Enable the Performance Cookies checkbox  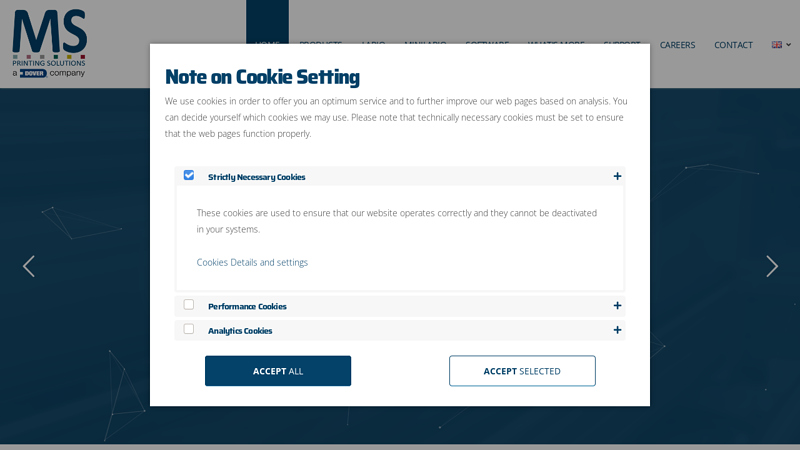click(189, 305)
